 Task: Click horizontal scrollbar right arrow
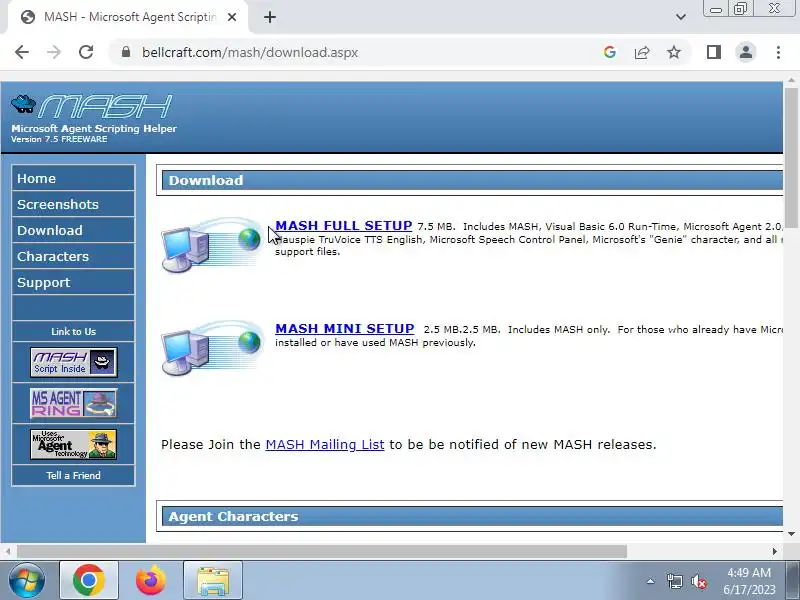pyautogui.click(x=774, y=551)
